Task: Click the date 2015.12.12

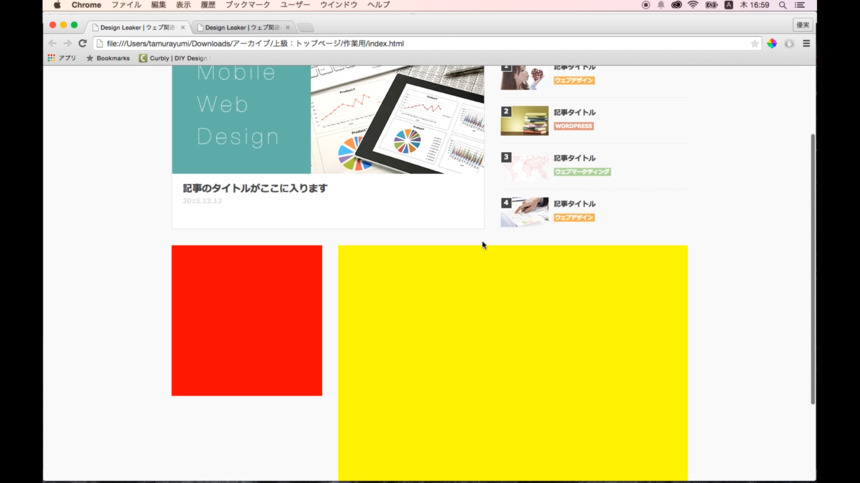Action: (202, 201)
